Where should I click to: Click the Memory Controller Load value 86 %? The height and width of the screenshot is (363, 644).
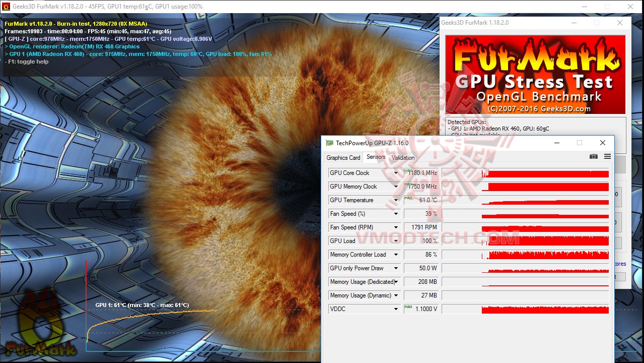tap(421, 255)
